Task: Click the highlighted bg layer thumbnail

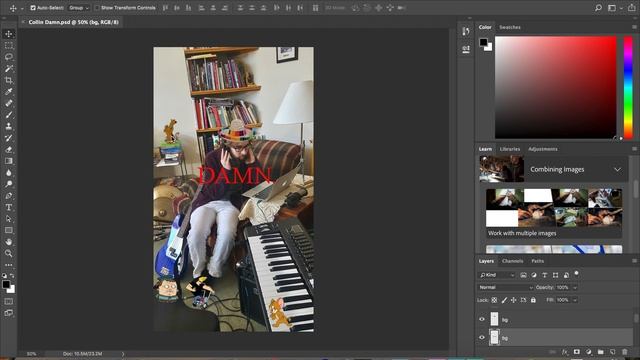Action: (x=494, y=338)
